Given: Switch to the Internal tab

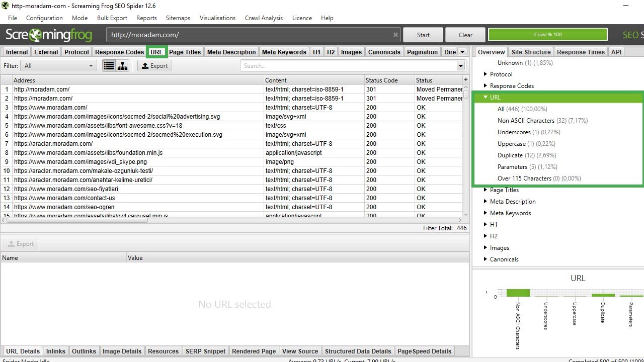Looking at the screenshot, I should 17,52.
